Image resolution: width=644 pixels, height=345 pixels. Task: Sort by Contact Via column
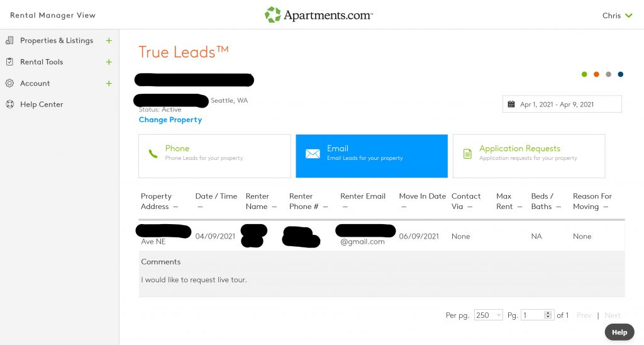point(466,201)
